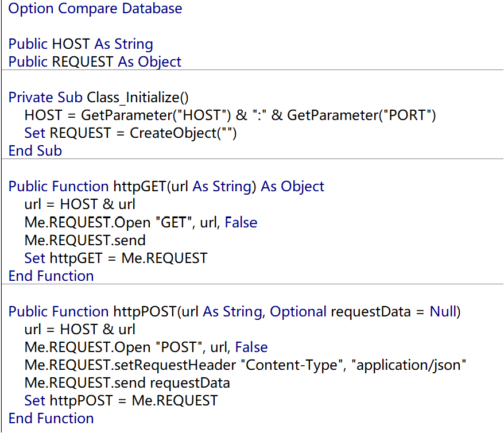Click the first End Sub line
The image size is (504, 433).
(x=35, y=151)
